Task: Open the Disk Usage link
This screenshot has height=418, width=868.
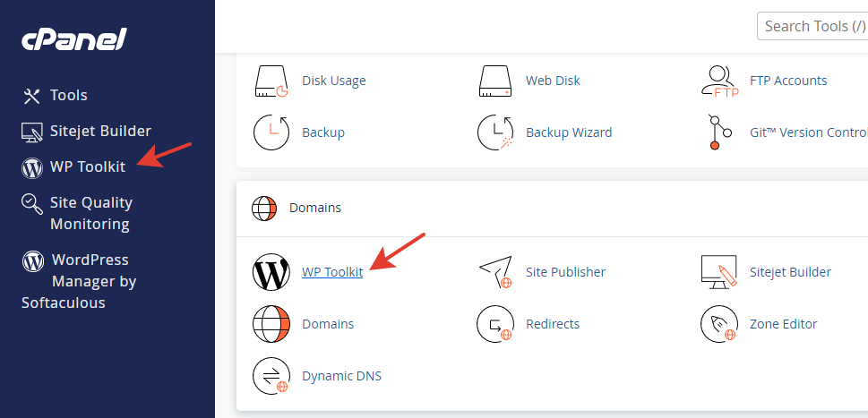Action: [334, 81]
